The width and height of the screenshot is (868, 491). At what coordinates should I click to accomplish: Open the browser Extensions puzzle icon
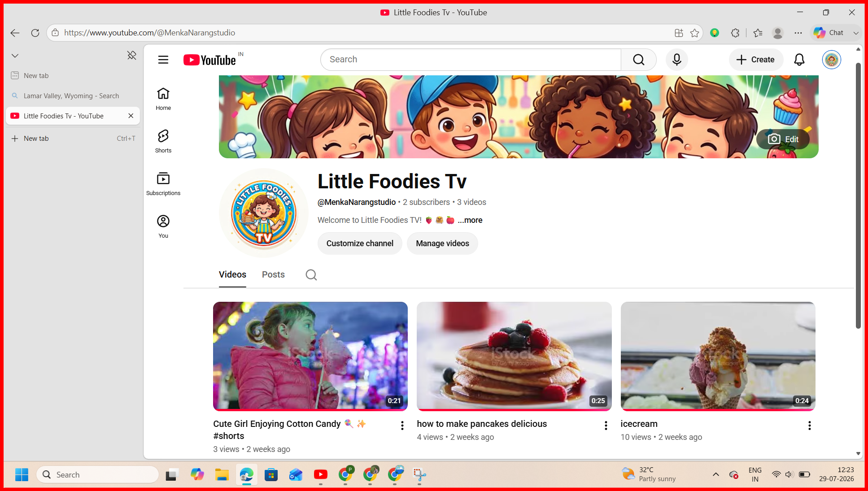tap(735, 33)
